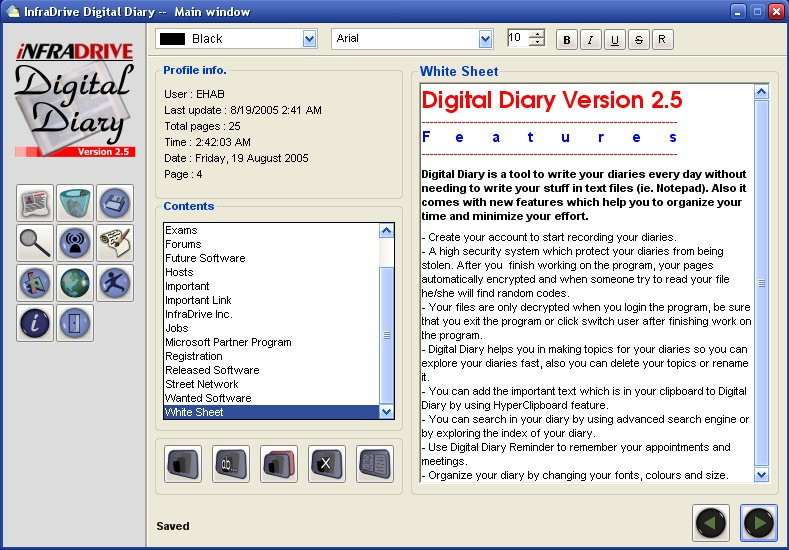The height and width of the screenshot is (550, 789).
Task: Open the Arial font dropdown
Action: click(x=485, y=39)
